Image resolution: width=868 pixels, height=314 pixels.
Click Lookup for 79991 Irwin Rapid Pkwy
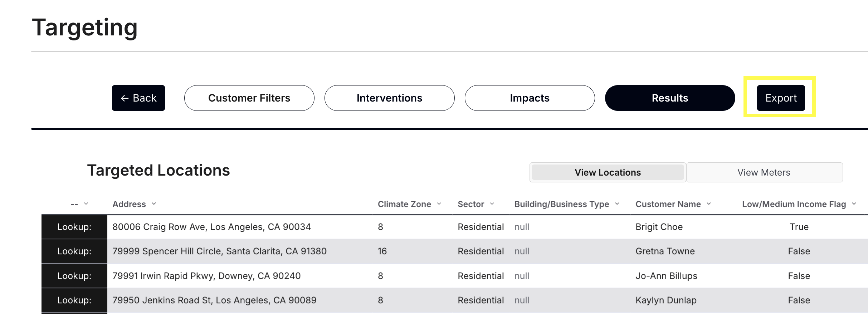74,276
